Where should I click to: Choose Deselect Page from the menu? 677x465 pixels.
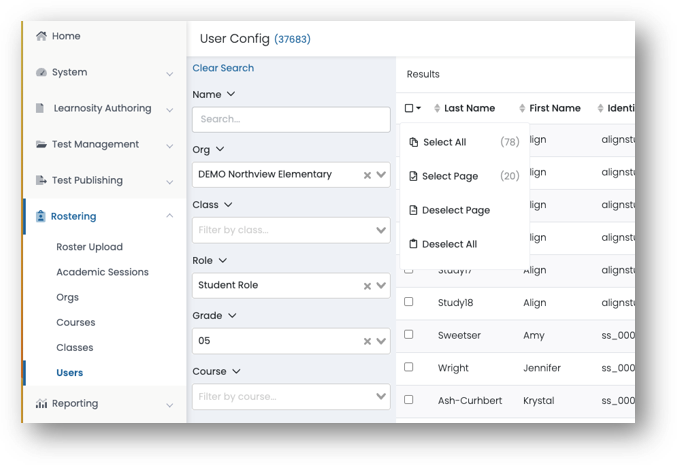456,210
